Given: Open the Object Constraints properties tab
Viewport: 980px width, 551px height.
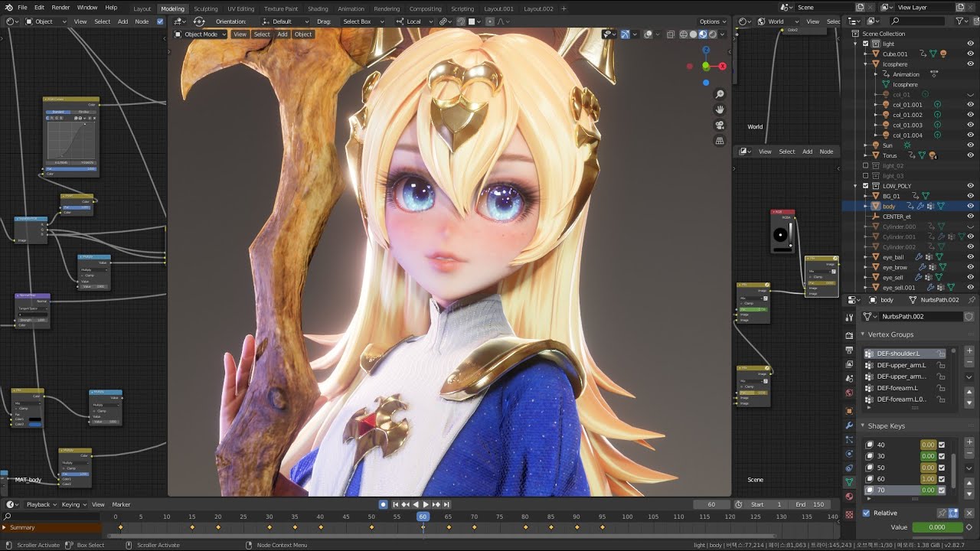Looking at the screenshot, I should click(849, 468).
